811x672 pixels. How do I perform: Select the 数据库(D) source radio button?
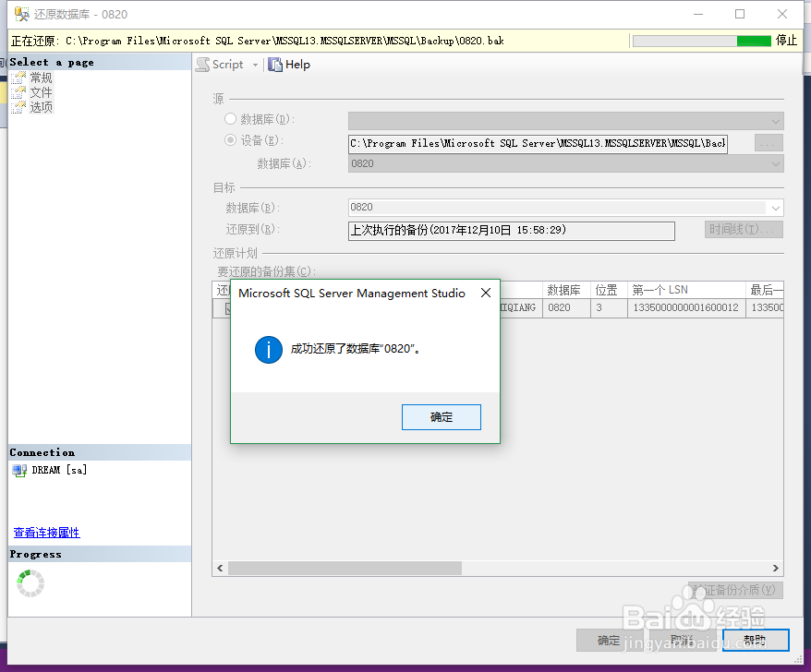click(x=230, y=119)
